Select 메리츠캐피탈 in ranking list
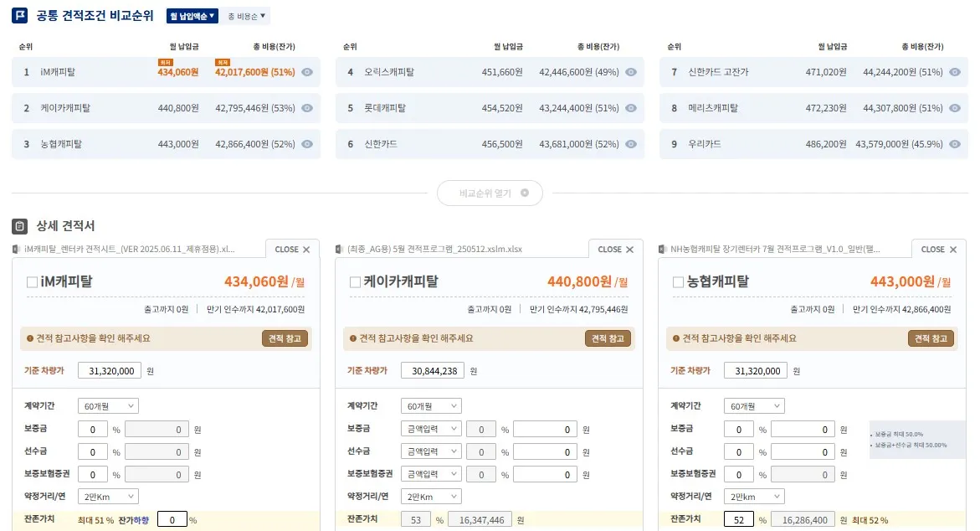This screenshot has height=531, width=980. tap(813, 108)
